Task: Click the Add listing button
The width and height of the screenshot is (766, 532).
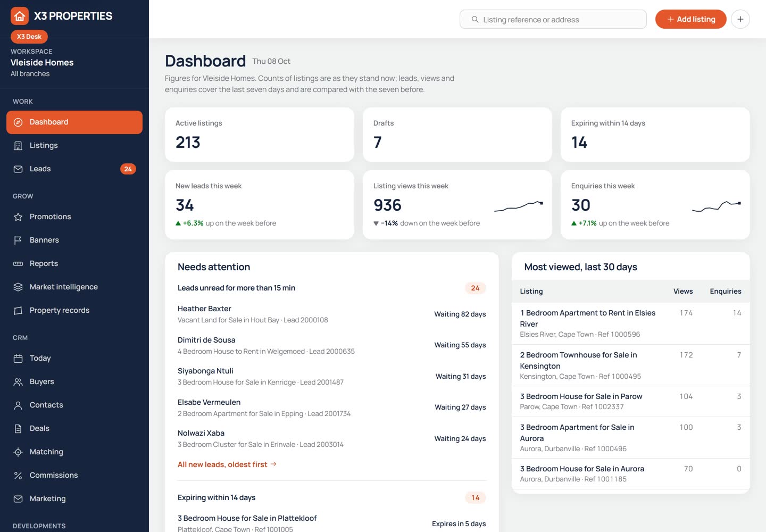Action: (690, 19)
